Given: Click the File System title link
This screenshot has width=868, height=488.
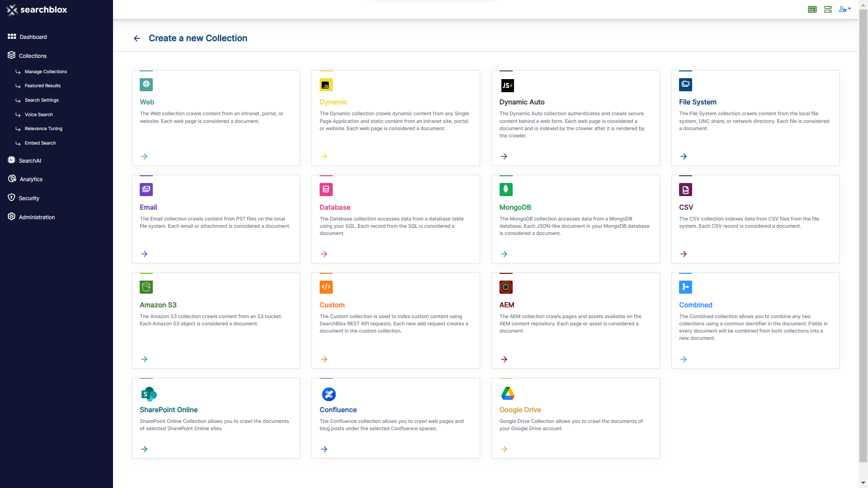Looking at the screenshot, I should tap(698, 102).
